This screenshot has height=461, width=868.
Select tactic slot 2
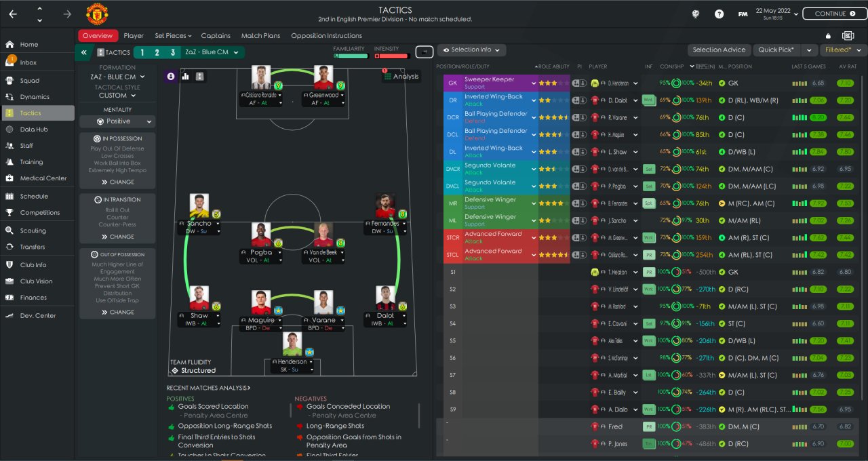157,52
